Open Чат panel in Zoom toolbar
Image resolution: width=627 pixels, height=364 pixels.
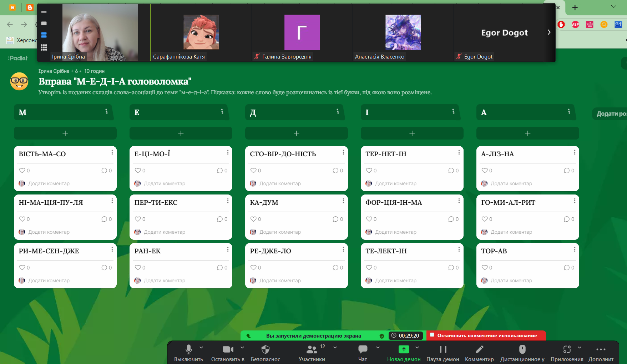coord(363,353)
